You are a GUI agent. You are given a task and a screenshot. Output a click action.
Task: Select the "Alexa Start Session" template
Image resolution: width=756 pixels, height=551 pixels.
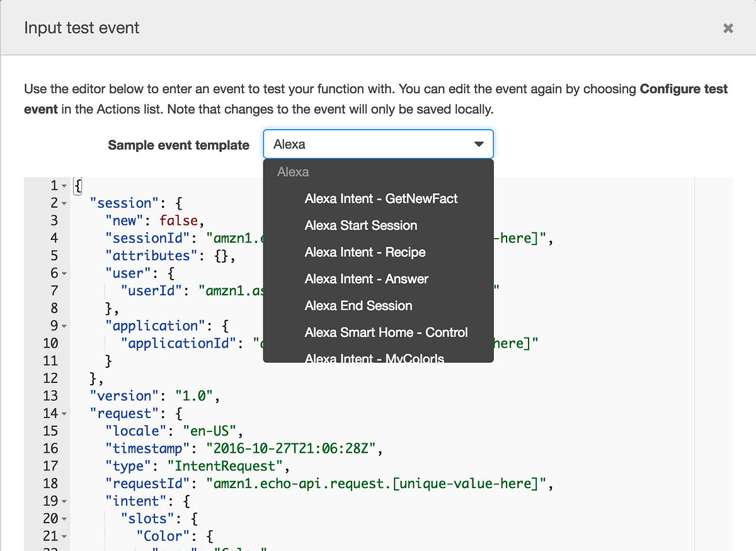tap(360, 225)
